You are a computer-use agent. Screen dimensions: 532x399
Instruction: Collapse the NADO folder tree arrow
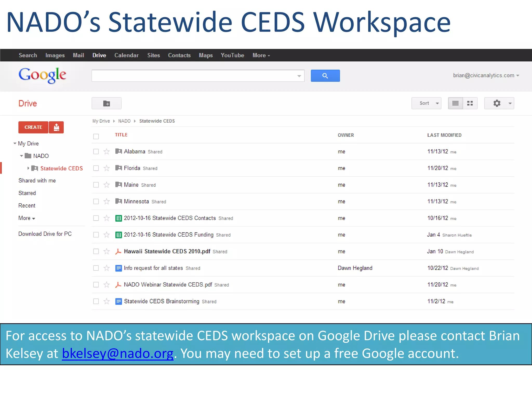[x=22, y=156]
